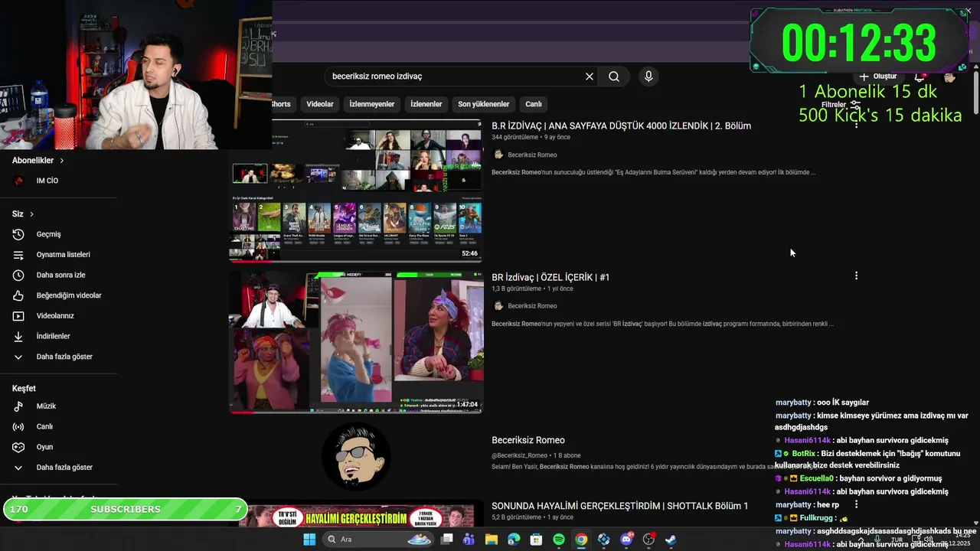
Task: Open the SHOTTALK Bölüm 1 video thumbnail
Action: [356, 514]
